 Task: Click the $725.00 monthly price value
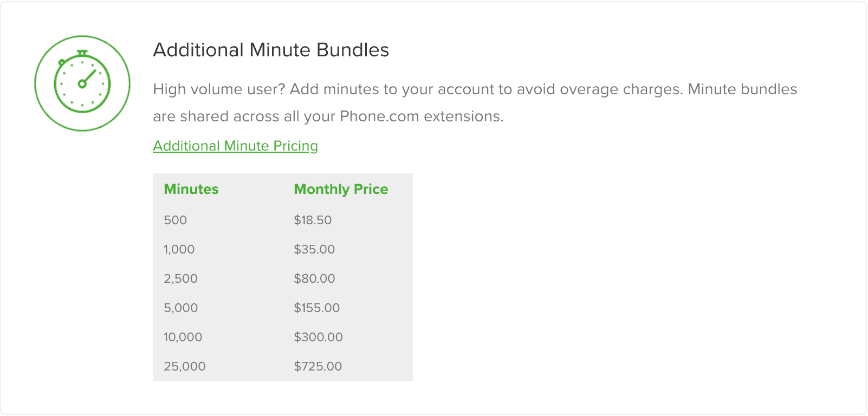[x=318, y=366]
